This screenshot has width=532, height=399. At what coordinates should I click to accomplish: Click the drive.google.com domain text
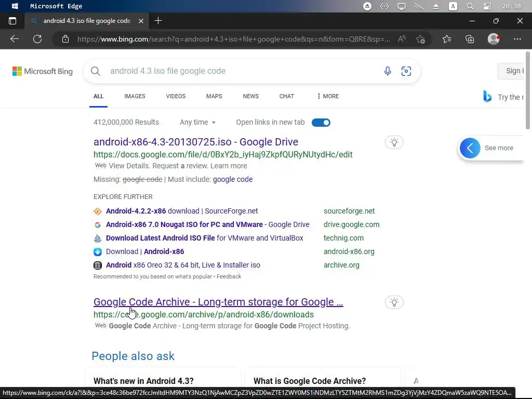click(352, 224)
